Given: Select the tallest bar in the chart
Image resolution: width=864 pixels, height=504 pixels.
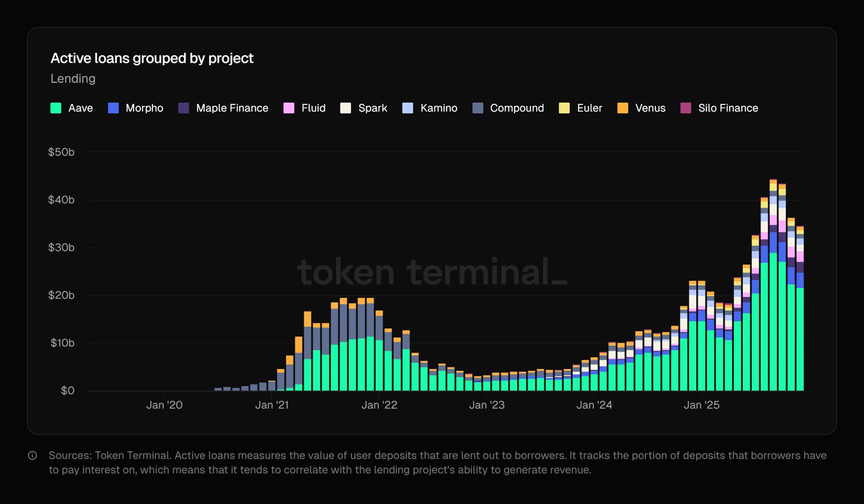Looking at the screenshot, I should point(773,285).
